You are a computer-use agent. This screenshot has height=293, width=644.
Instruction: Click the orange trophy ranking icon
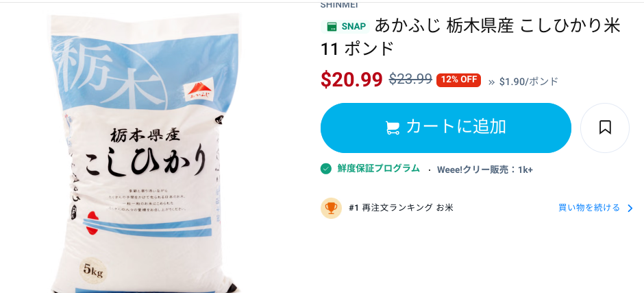331,208
